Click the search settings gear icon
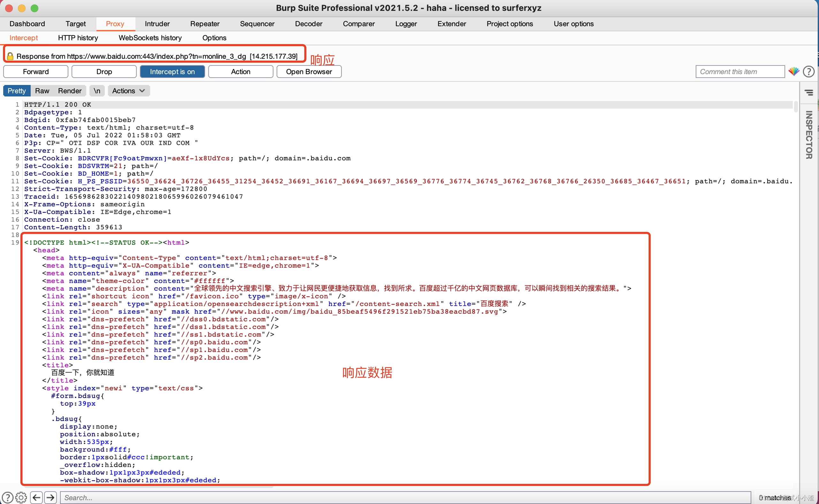Image resolution: width=819 pixels, height=504 pixels. [21, 497]
